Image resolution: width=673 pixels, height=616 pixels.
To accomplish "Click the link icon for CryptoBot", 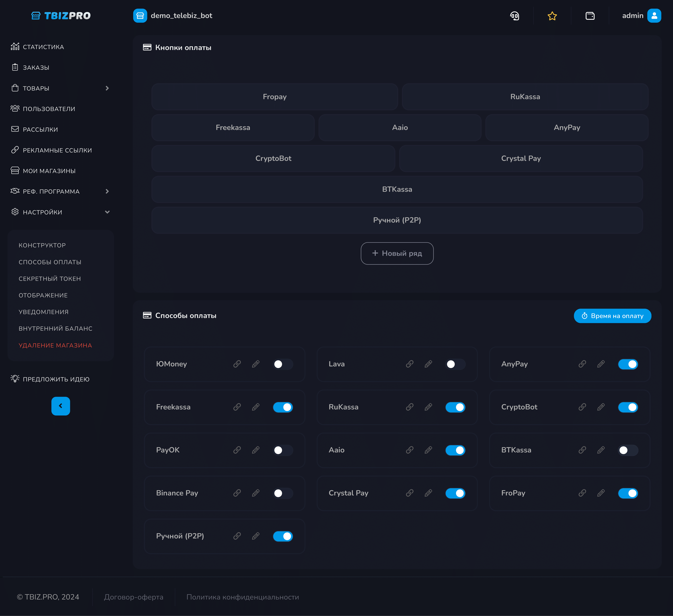I will pos(582,407).
